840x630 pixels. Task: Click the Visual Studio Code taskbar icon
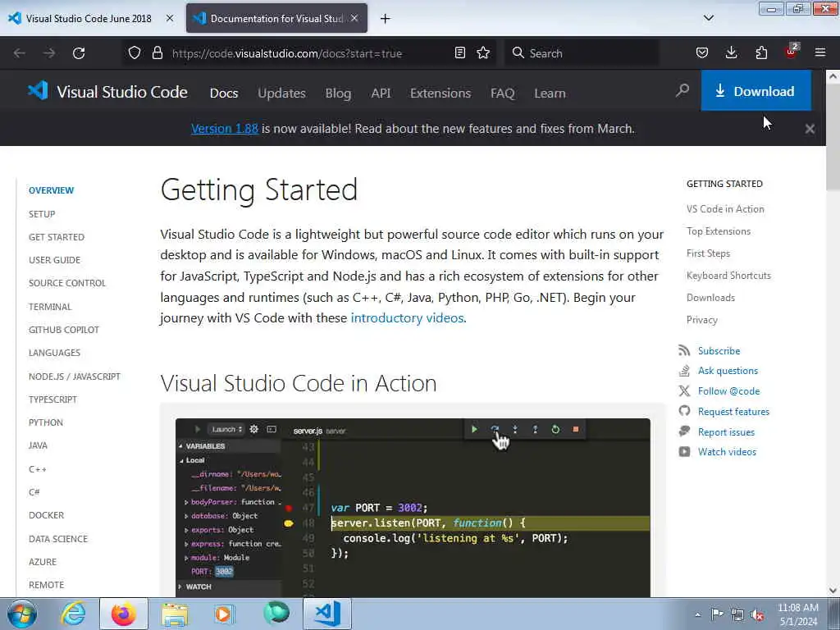(327, 614)
